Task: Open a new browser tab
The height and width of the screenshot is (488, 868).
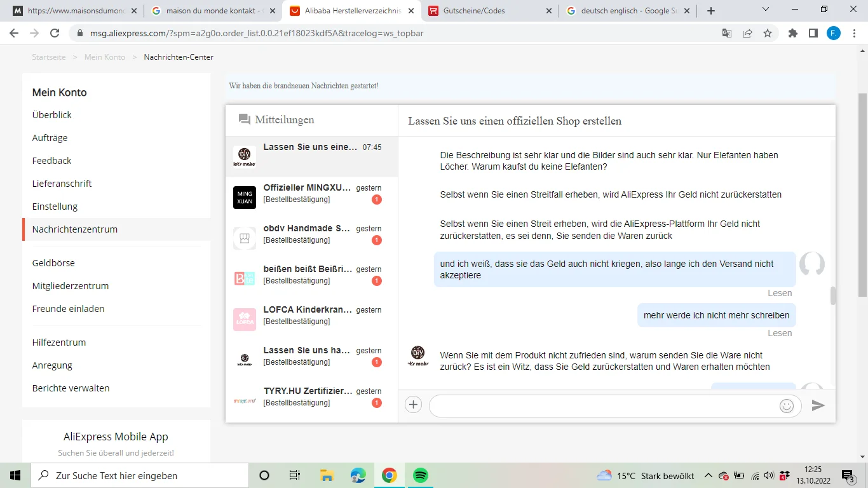Action: click(711, 11)
